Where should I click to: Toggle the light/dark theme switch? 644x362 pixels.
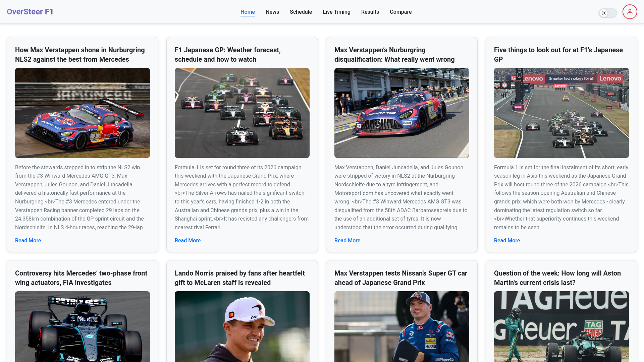click(607, 13)
